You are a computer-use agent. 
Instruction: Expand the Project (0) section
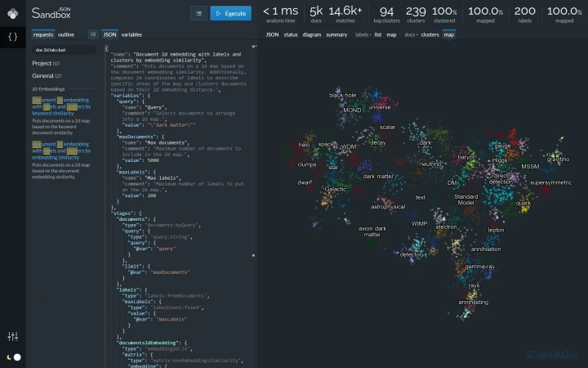click(46, 63)
